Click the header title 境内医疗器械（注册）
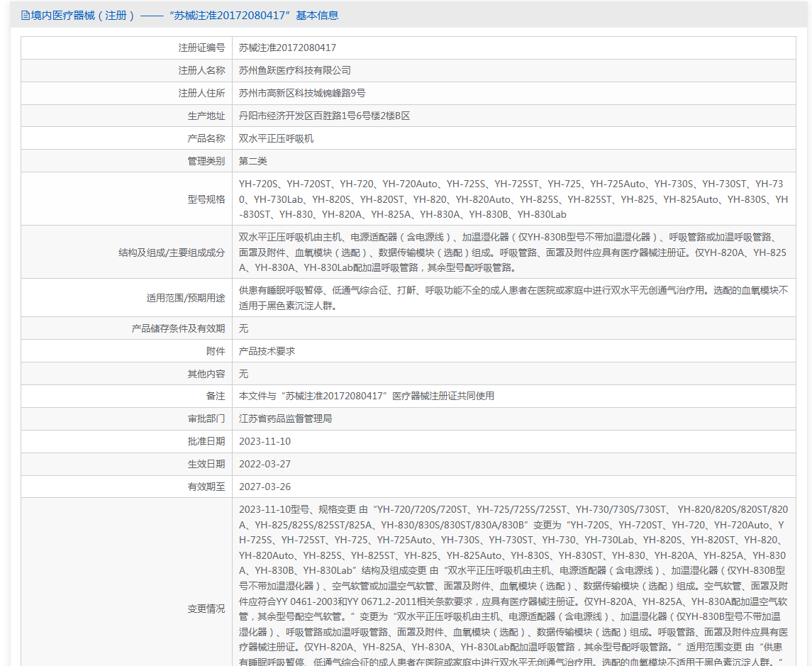The width and height of the screenshot is (812, 666). tap(83, 16)
